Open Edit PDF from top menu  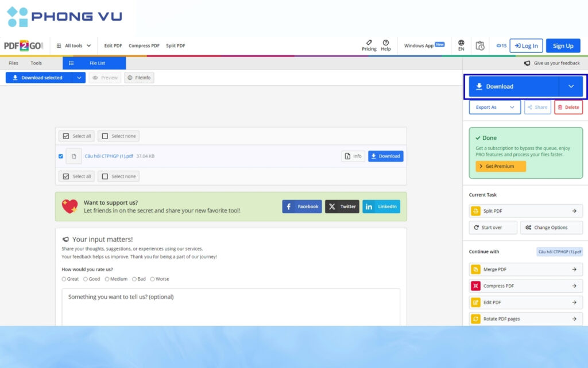click(x=113, y=46)
